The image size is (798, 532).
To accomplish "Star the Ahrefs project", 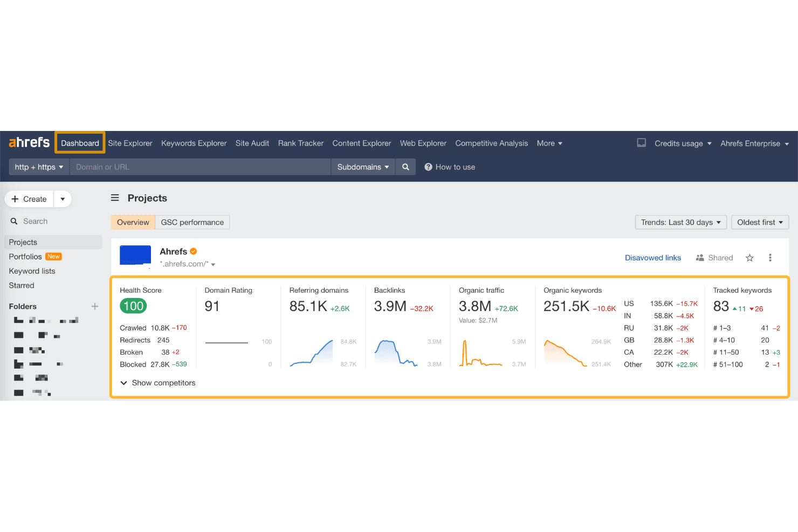I will pyautogui.click(x=749, y=258).
